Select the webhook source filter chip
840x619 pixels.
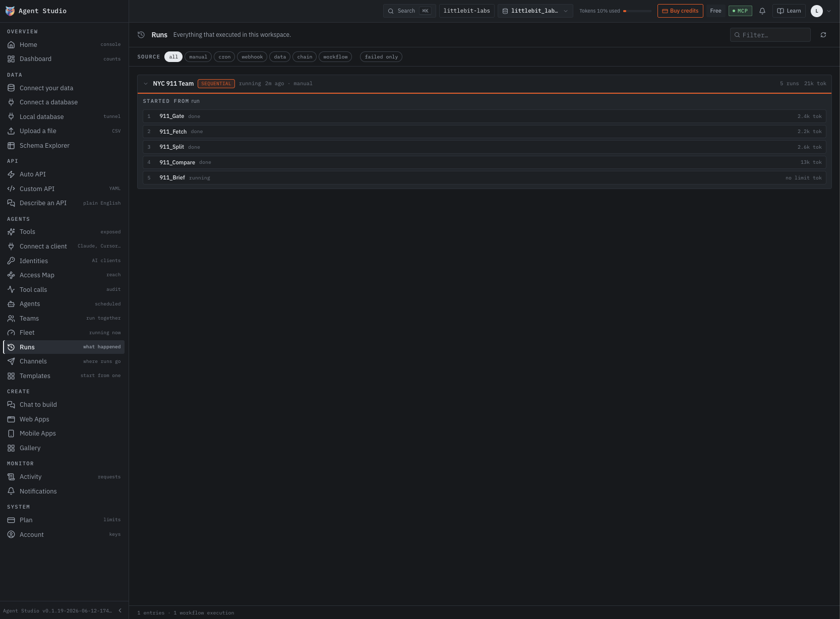click(x=252, y=57)
